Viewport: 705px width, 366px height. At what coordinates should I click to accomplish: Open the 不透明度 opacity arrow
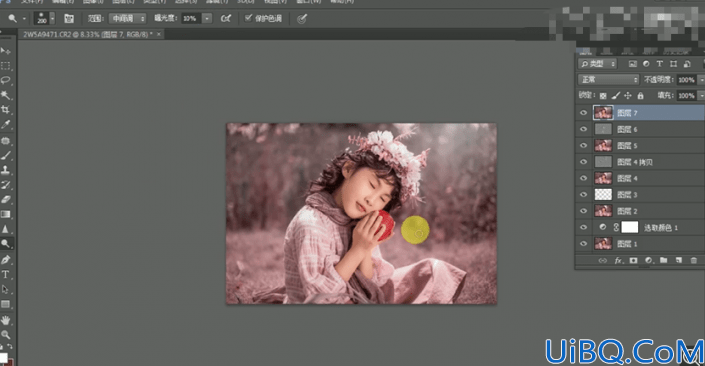(x=701, y=80)
